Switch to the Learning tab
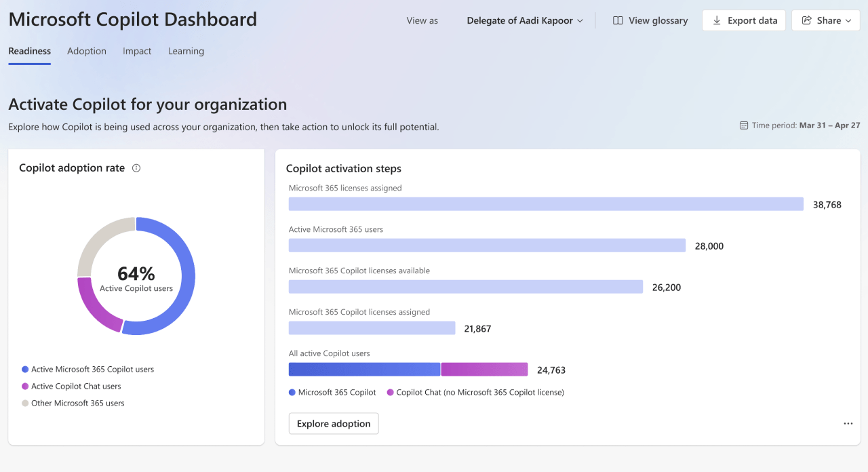 186,51
